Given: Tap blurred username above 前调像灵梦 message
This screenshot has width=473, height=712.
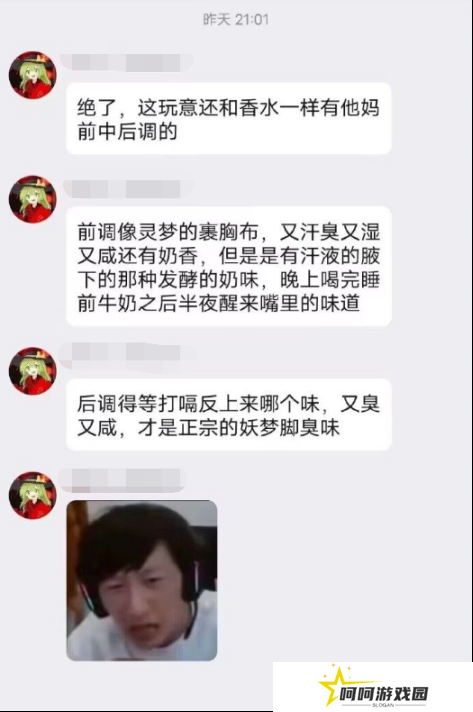Looking at the screenshot, I should click(x=126, y=189).
